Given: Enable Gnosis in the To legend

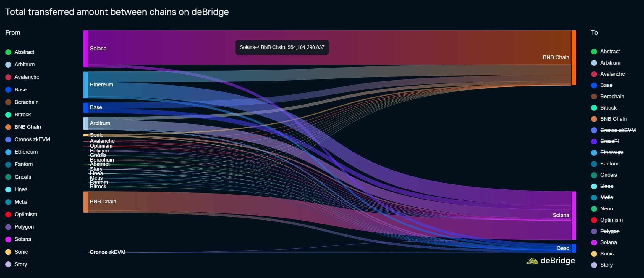Looking at the screenshot, I should [x=604, y=175].
